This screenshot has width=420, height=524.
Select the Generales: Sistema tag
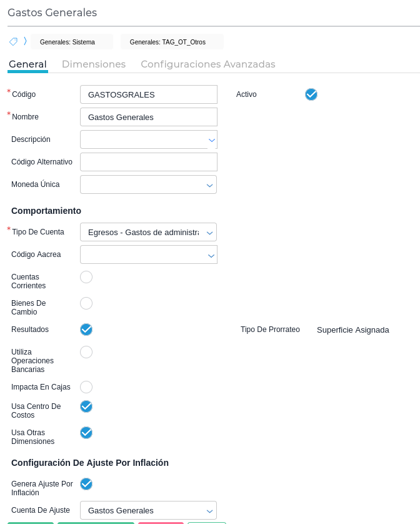click(x=67, y=42)
